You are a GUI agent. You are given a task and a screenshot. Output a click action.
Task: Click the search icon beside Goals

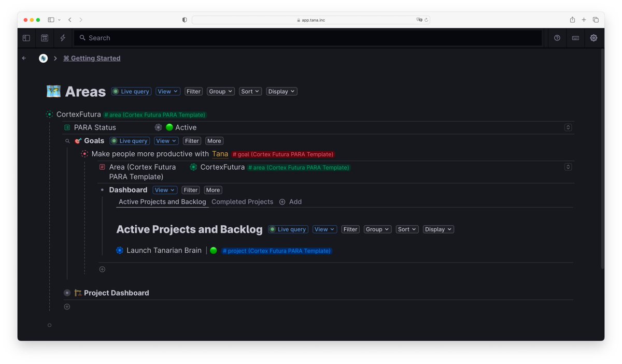(67, 141)
